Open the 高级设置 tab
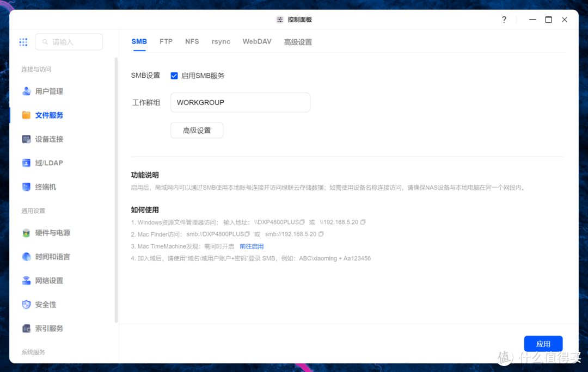This screenshot has width=588, height=372. click(x=298, y=41)
